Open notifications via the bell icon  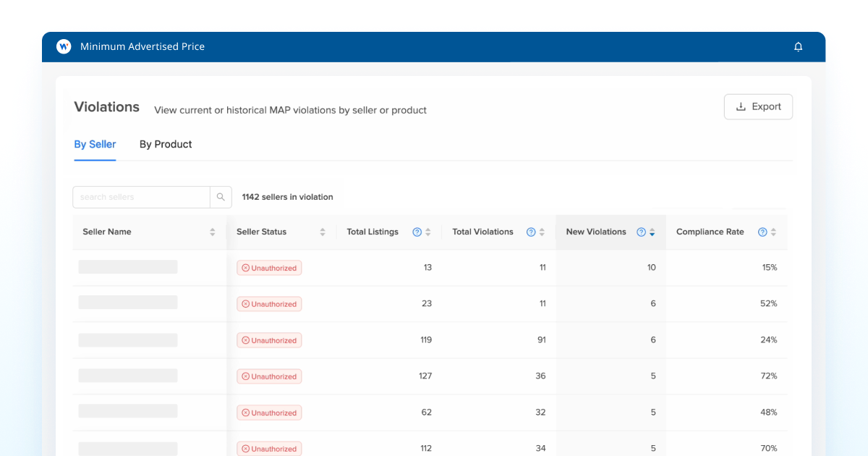coord(799,46)
